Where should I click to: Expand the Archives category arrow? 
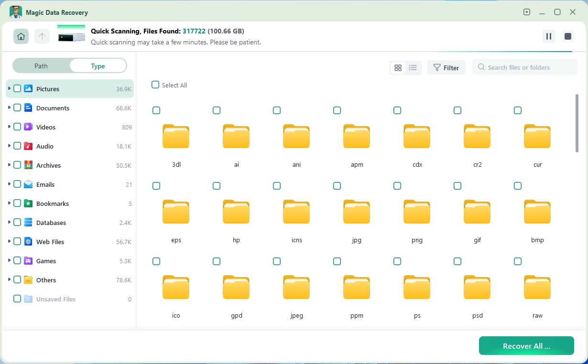coord(9,165)
